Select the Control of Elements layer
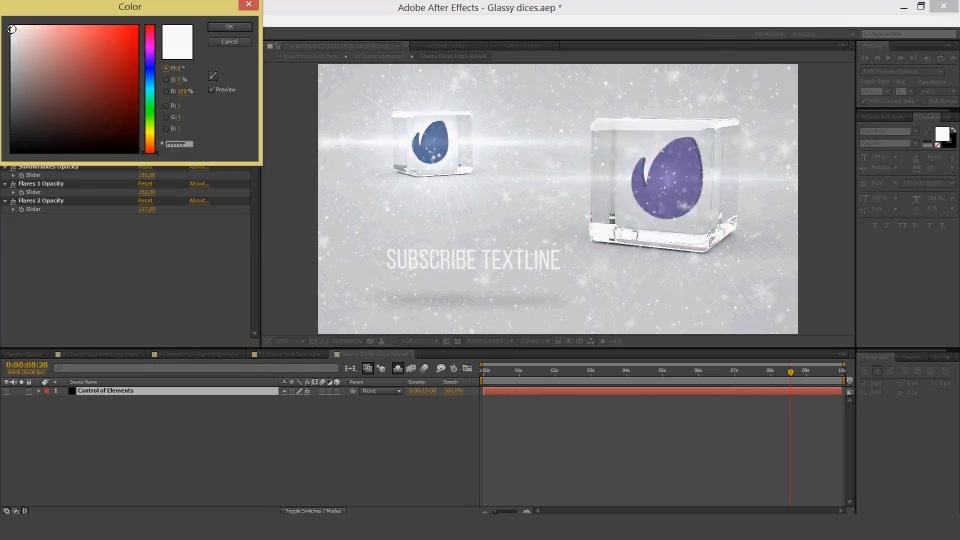 (x=176, y=391)
